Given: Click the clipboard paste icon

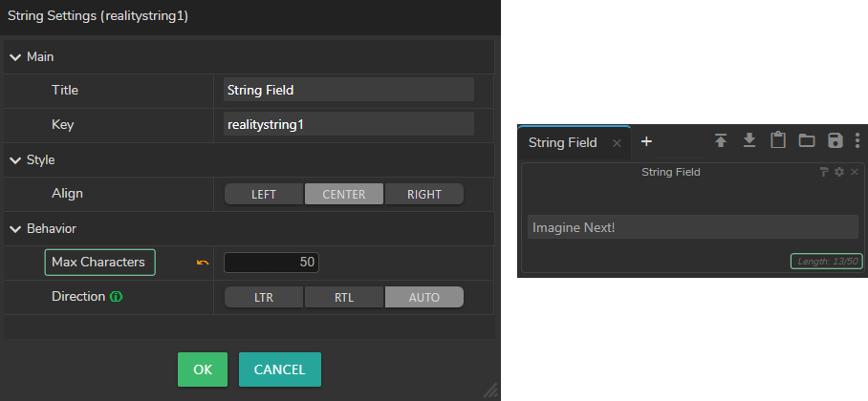Looking at the screenshot, I should point(778,141).
